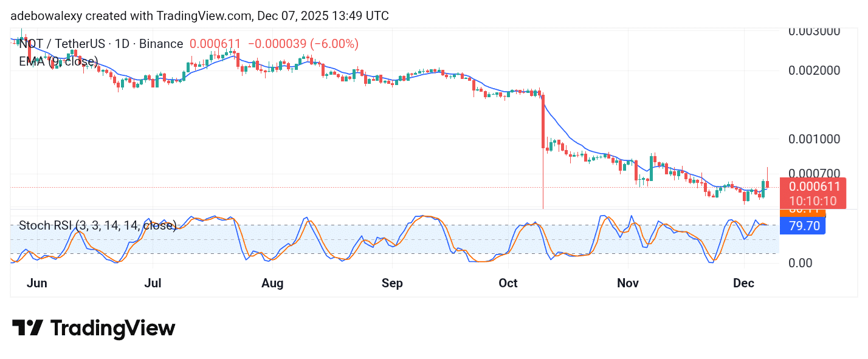Select the Oct marker on time axis
868x359 pixels.
[x=508, y=283]
